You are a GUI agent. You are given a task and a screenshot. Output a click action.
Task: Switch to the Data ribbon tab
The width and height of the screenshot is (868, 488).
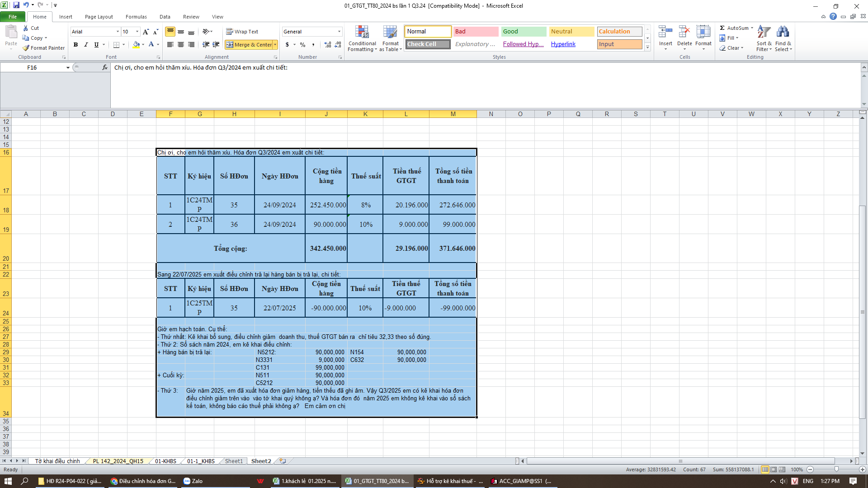[x=165, y=17]
